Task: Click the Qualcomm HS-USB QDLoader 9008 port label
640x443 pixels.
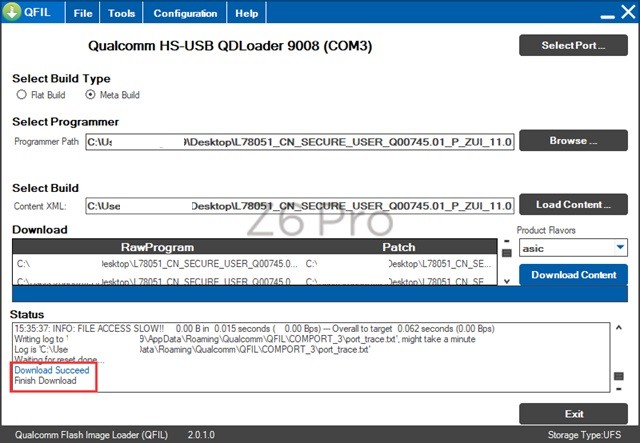Action: (x=230, y=45)
